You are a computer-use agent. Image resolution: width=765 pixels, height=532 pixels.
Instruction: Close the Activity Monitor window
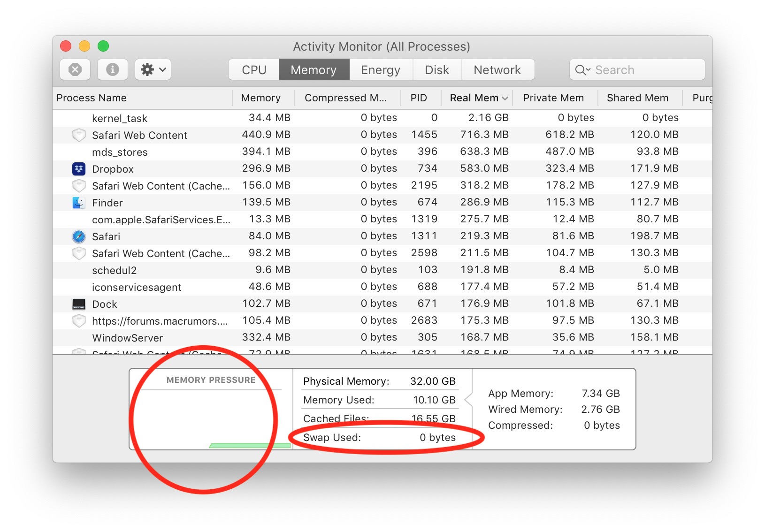click(x=66, y=46)
